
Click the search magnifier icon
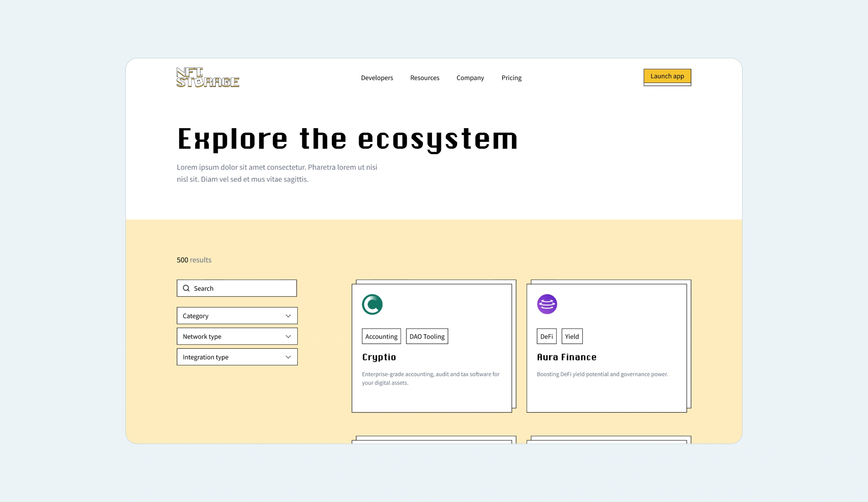point(186,288)
